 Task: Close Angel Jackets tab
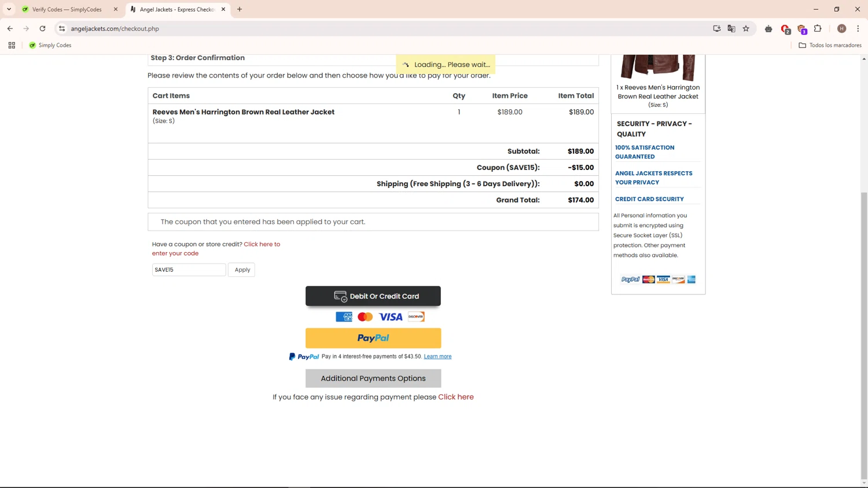[x=223, y=9]
